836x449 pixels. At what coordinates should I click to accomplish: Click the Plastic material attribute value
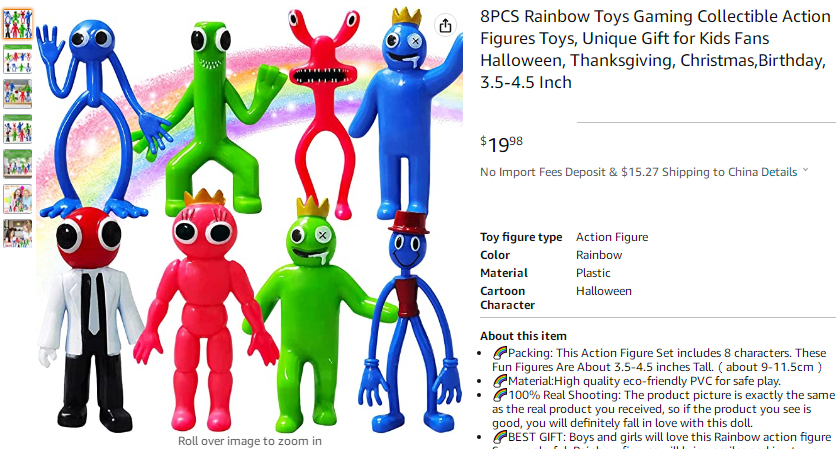593,273
